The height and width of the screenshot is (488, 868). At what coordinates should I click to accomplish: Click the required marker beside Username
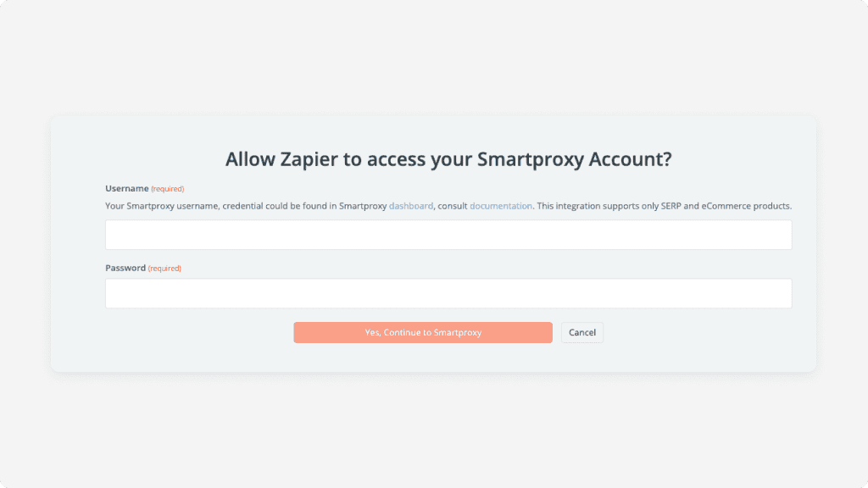[x=167, y=189]
